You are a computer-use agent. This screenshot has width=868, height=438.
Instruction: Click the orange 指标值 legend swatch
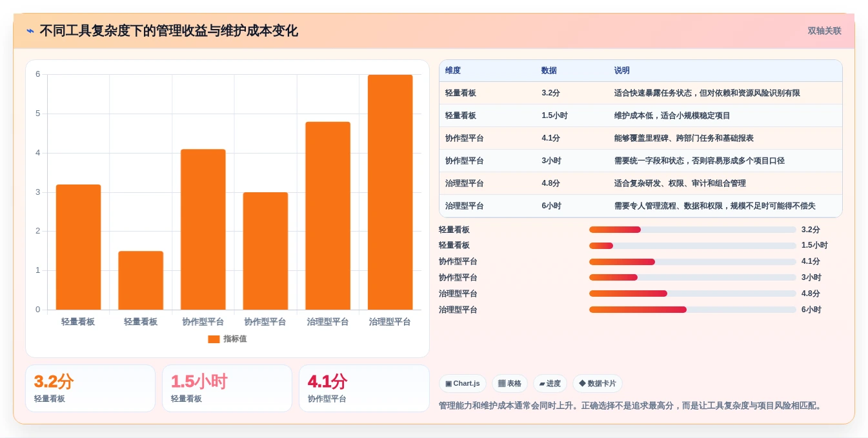[214, 339]
